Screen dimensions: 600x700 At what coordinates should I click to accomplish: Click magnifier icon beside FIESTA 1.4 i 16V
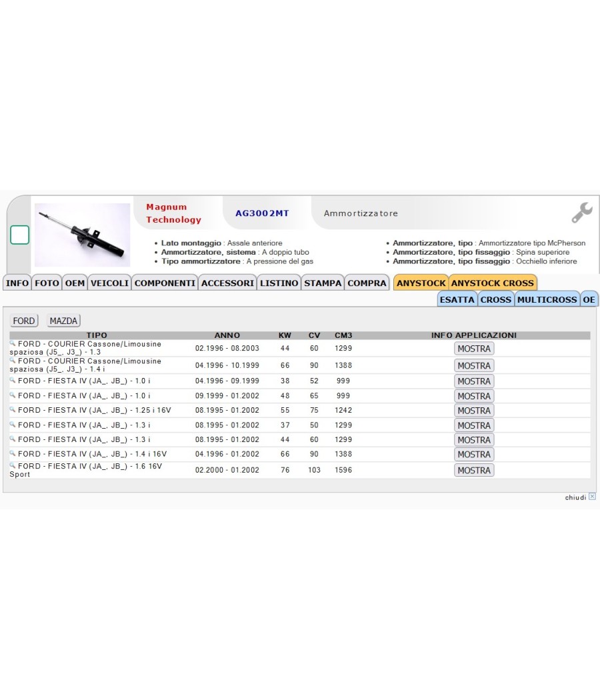(x=13, y=453)
